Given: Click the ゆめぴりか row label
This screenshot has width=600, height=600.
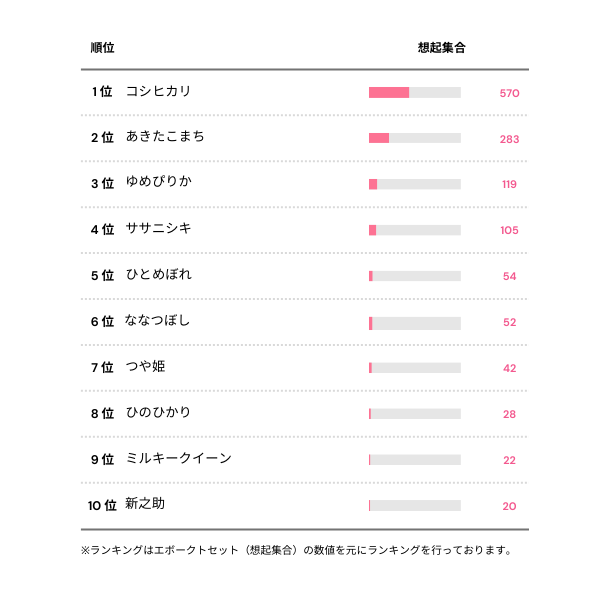Looking at the screenshot, I should pos(158,183).
